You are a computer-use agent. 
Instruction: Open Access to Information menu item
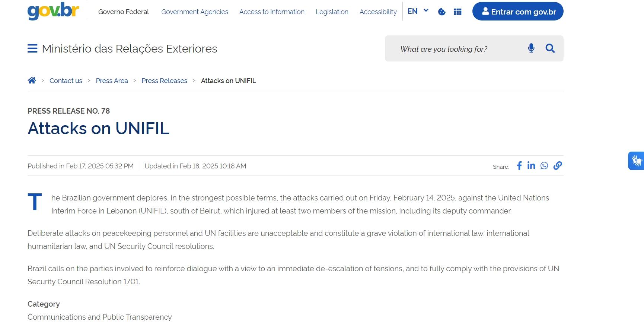click(272, 12)
